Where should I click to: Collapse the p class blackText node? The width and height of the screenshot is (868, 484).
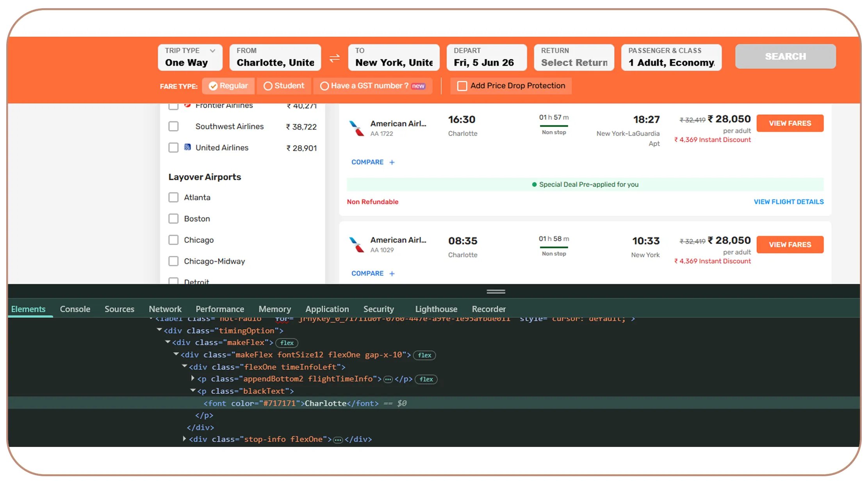[193, 391]
